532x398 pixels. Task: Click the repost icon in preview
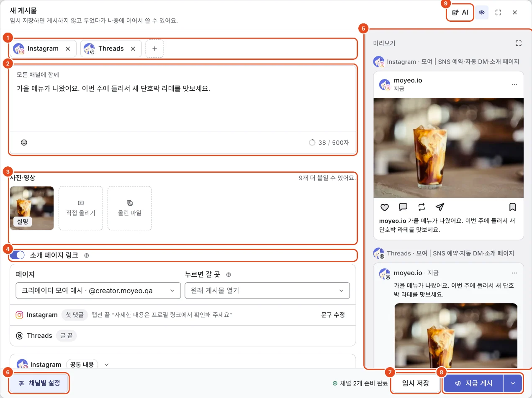(421, 207)
